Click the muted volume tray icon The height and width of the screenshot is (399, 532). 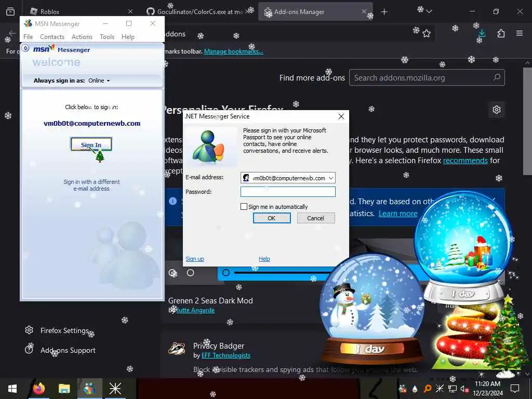[x=464, y=389]
